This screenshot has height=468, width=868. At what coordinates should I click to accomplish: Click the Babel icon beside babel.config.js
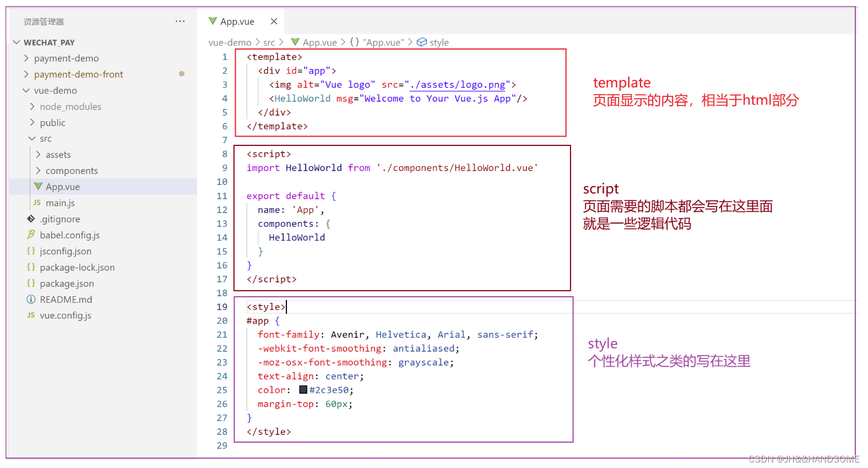pyautogui.click(x=31, y=235)
